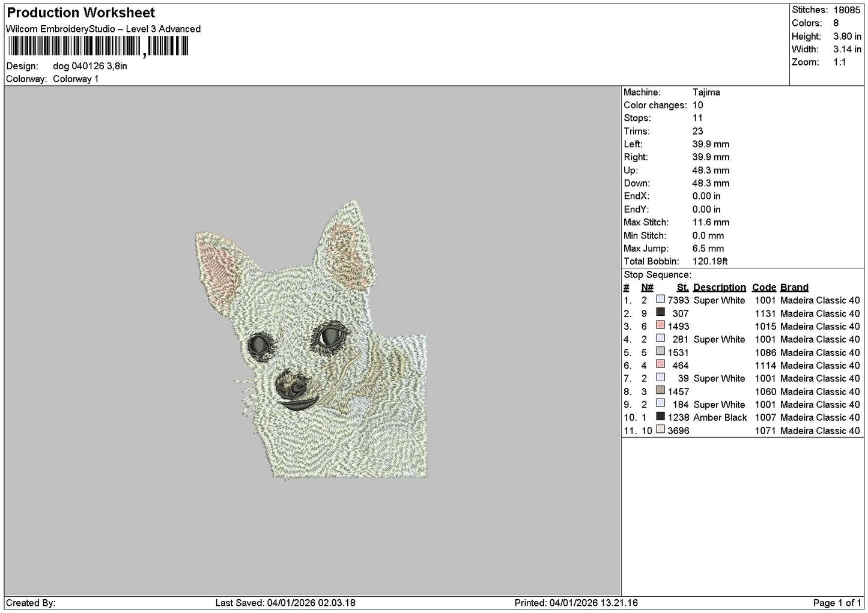
Task: Click the "Colorway 1" value
Action: (76, 79)
